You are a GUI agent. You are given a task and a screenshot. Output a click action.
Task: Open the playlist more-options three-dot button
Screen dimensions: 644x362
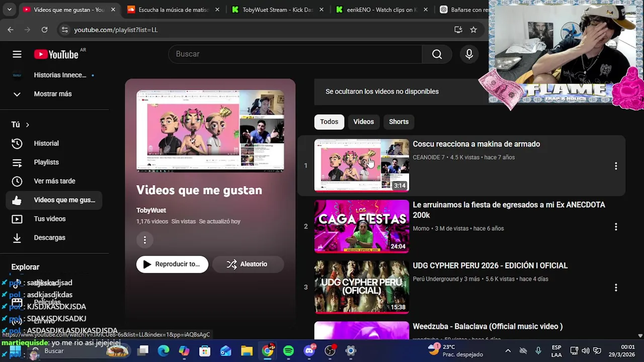(144, 240)
